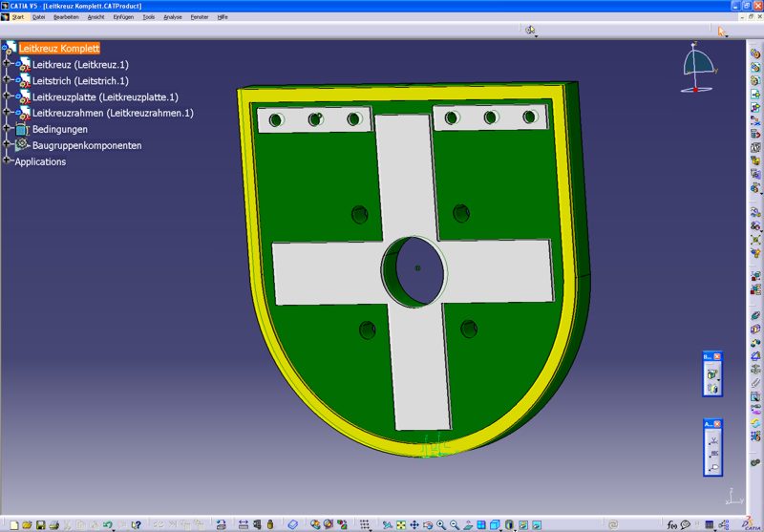Screen dimensions: 764x532
Task: Click the compass in top-right viewport corner
Action: 697,69
